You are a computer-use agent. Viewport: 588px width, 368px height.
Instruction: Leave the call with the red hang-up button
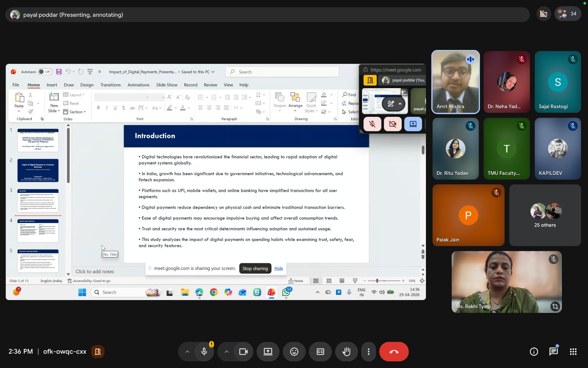(394, 352)
